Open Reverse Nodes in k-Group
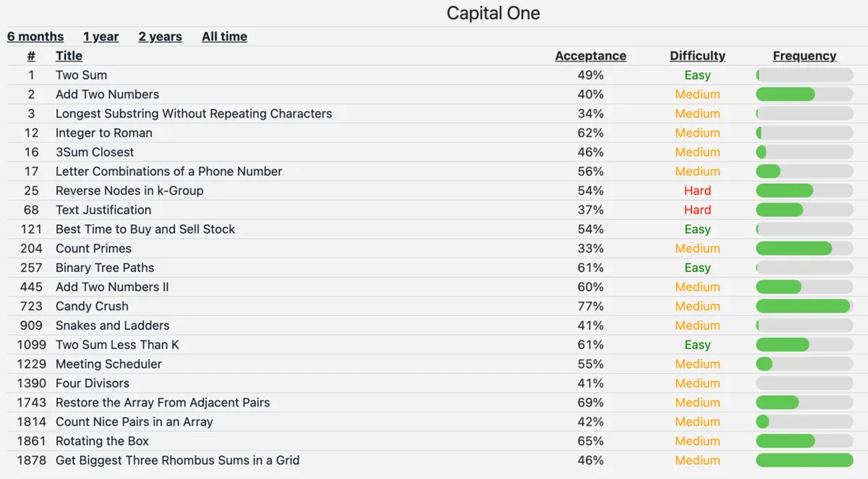Viewport: 868px width, 479px height. click(x=129, y=191)
